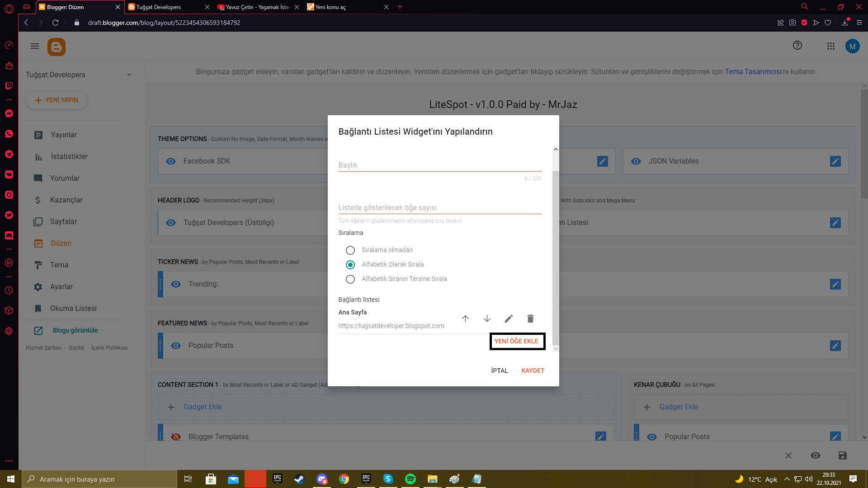Open the Google apps grid
This screenshot has height=488, width=868.
pos(831,46)
